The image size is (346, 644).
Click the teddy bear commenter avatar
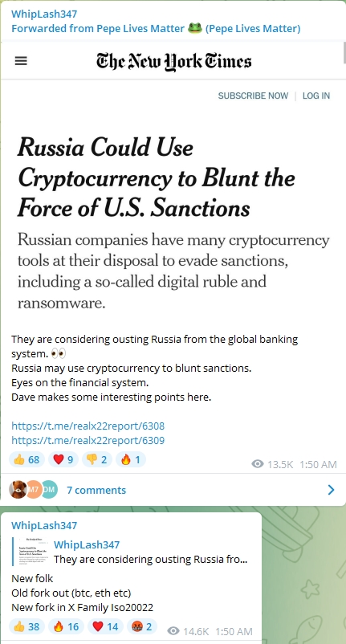tap(18, 490)
